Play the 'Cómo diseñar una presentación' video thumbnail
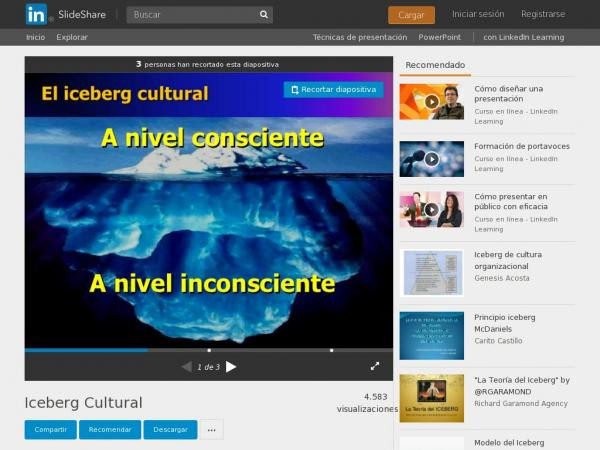The height and width of the screenshot is (450, 600). 431,101
